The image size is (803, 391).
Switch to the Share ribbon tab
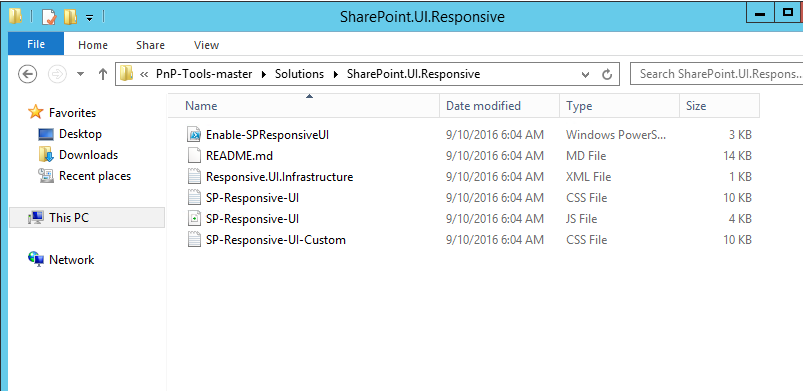(x=150, y=45)
